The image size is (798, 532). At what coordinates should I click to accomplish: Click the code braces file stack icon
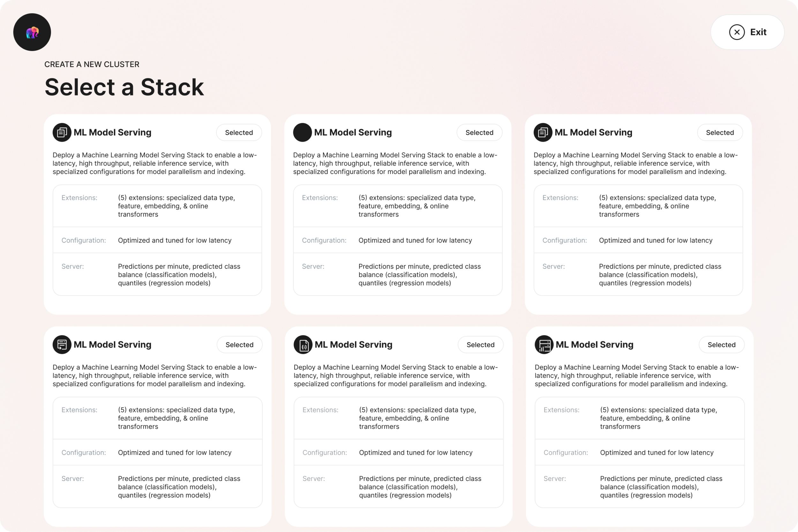[x=303, y=345]
